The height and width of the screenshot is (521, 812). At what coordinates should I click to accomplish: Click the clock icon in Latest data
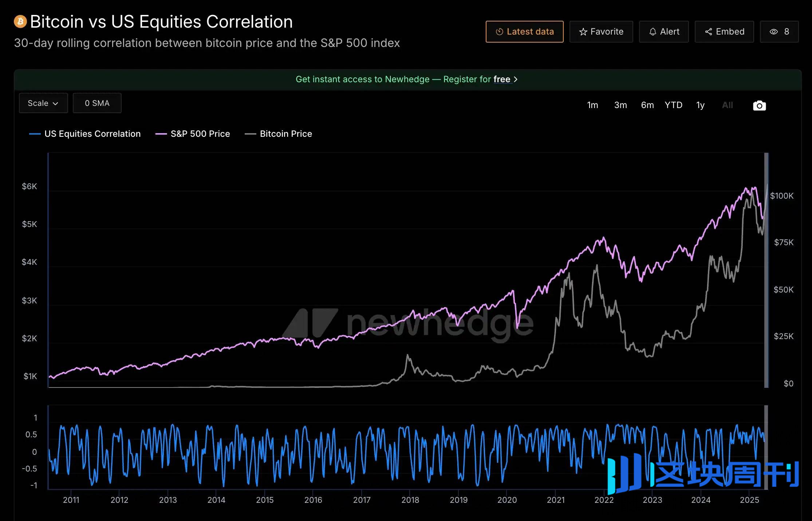[499, 32]
